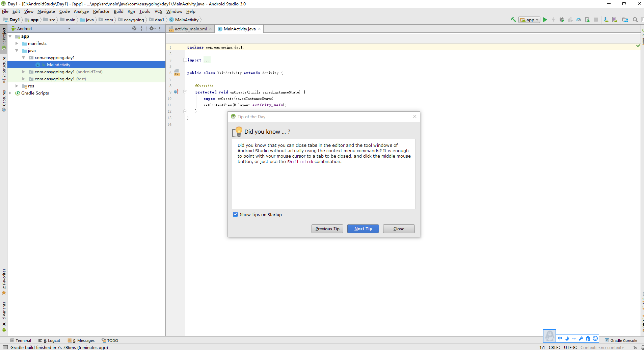Open SDK Manager with blue arrow icon
The width and height of the screenshot is (644, 350).
click(606, 20)
